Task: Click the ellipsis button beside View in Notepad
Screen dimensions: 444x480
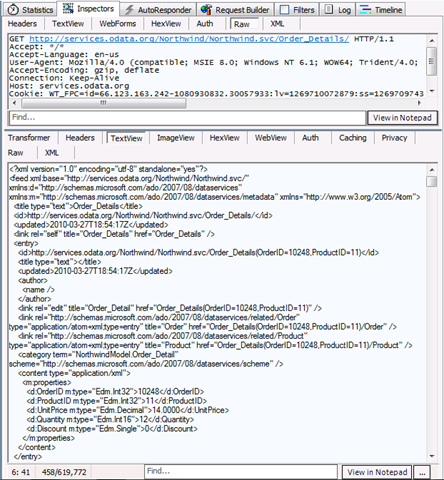Action: click(x=422, y=472)
